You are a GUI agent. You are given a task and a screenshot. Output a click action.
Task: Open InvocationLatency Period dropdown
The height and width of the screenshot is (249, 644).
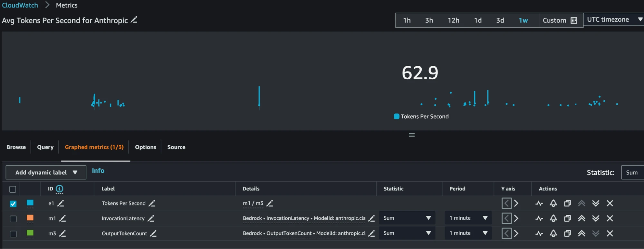pos(468,218)
